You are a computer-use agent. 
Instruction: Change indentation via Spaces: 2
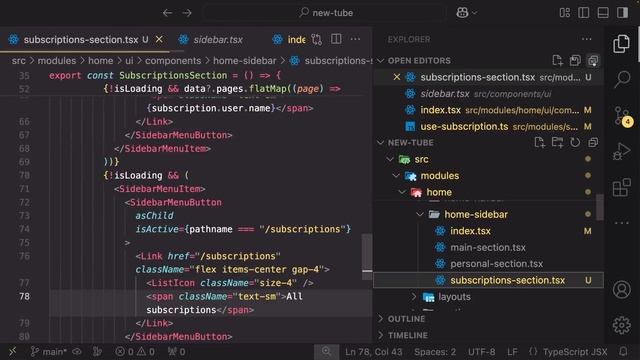[x=435, y=351]
